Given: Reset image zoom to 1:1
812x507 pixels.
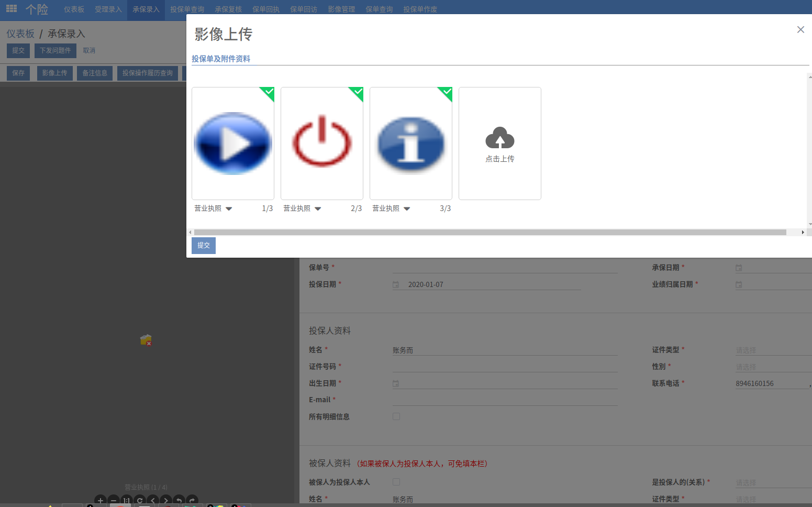Looking at the screenshot, I should click(x=126, y=500).
